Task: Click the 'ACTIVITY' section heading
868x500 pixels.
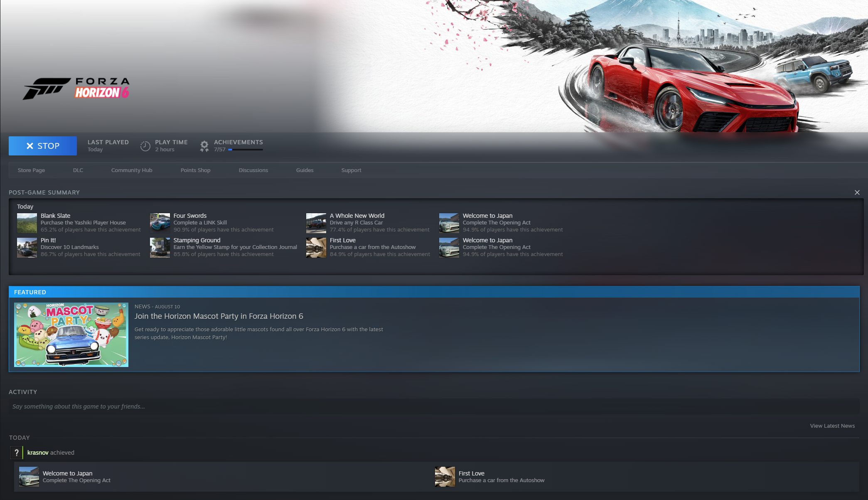Action: [x=23, y=392]
